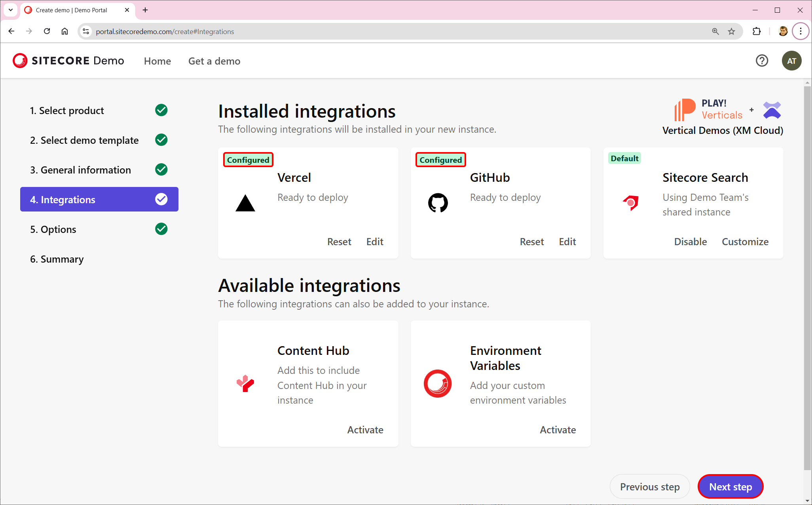Open the Get a demo menu item
Image resolution: width=812 pixels, height=505 pixels.
(x=214, y=61)
